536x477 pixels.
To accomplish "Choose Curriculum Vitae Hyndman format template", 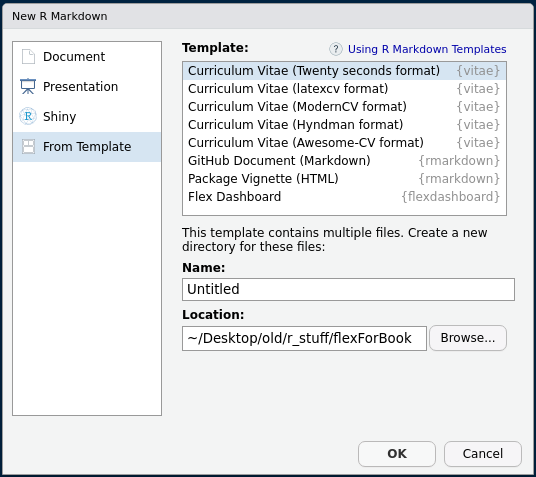I will point(344,125).
